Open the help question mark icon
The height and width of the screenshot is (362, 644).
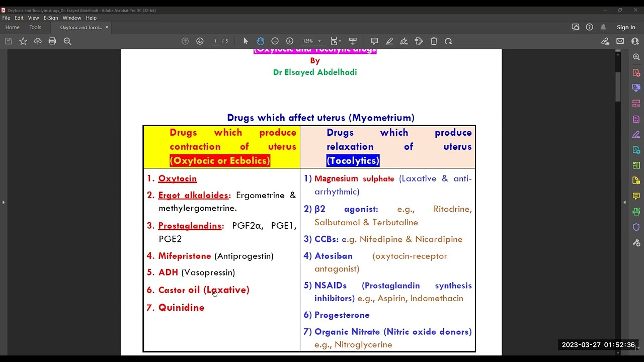point(589,27)
